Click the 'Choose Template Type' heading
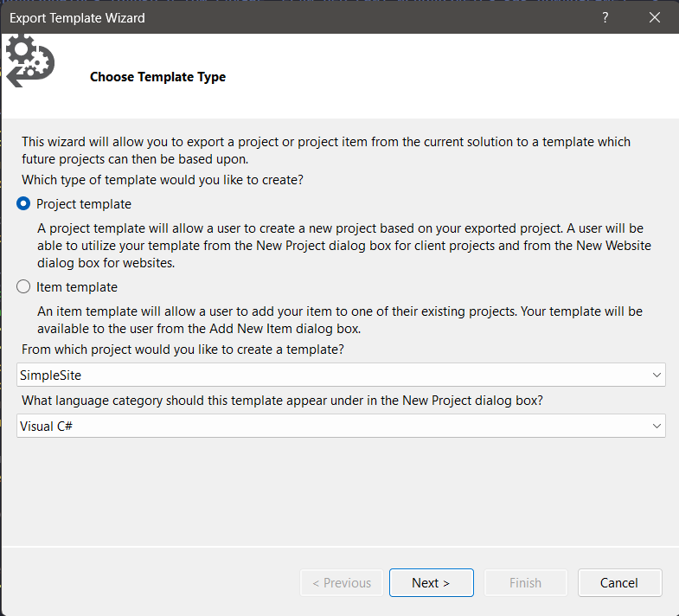 (157, 77)
